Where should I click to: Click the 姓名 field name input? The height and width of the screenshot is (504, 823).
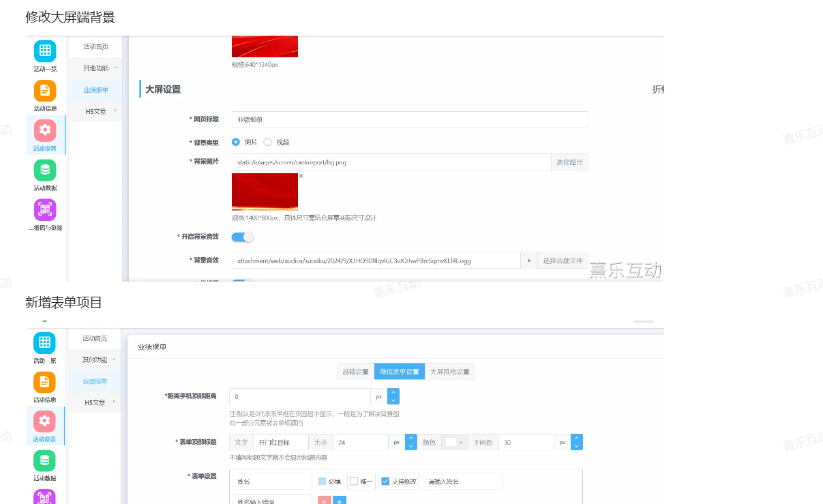[272, 481]
